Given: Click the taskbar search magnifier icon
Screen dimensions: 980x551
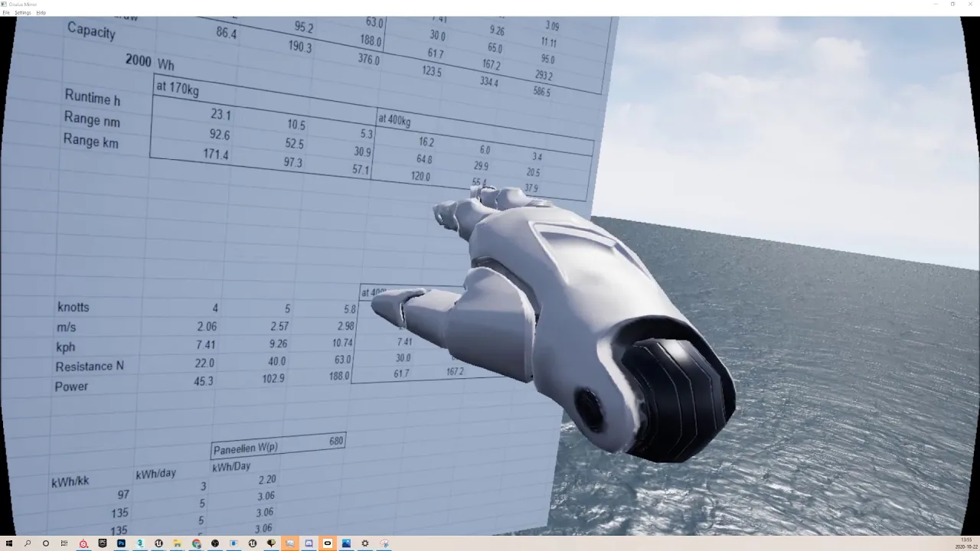Looking at the screenshot, I should click(x=28, y=543).
